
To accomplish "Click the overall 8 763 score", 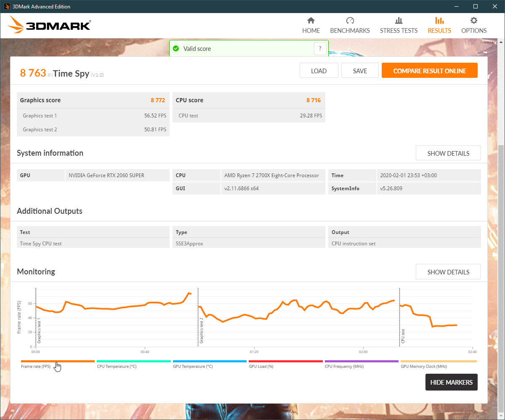I will (33, 73).
